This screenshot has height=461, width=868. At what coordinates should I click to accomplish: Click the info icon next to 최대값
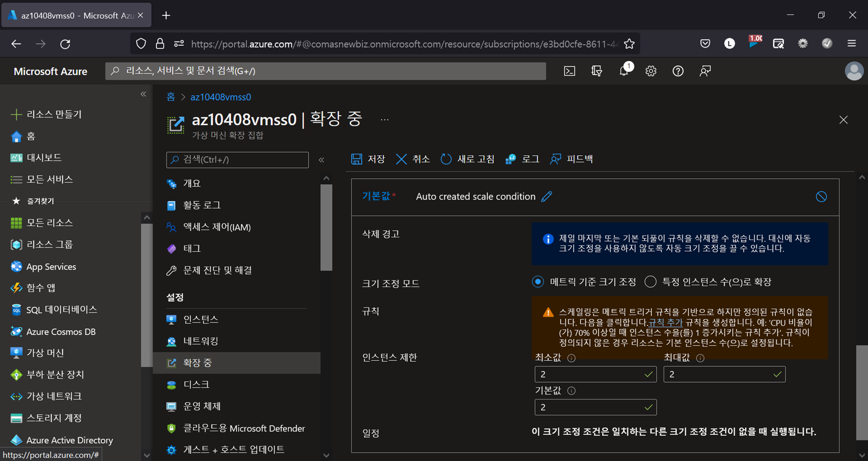[700, 358]
